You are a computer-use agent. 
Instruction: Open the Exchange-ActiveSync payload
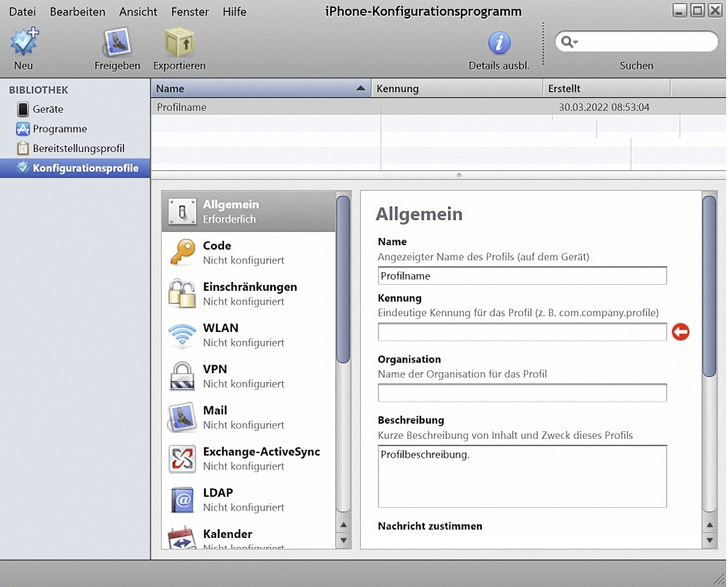point(182,459)
